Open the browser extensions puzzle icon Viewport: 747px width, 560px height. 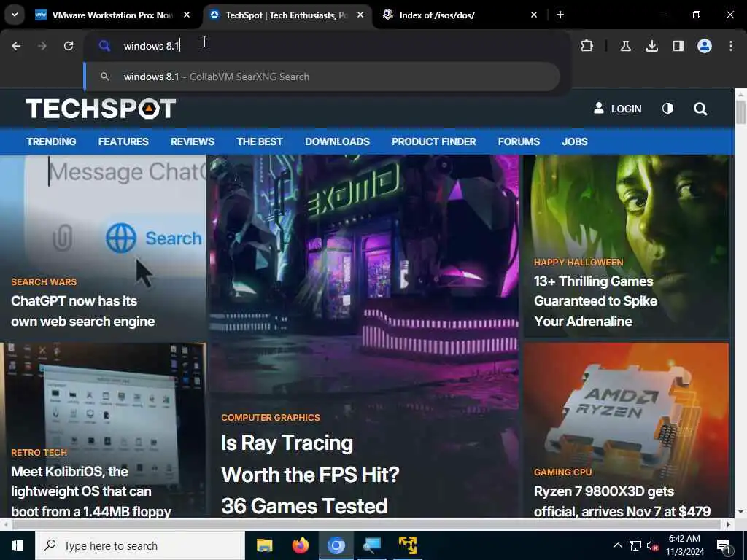pos(587,46)
